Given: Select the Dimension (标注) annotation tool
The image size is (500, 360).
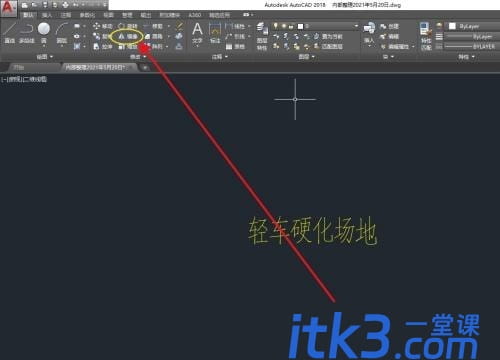Looking at the screenshot, I should (215, 33).
